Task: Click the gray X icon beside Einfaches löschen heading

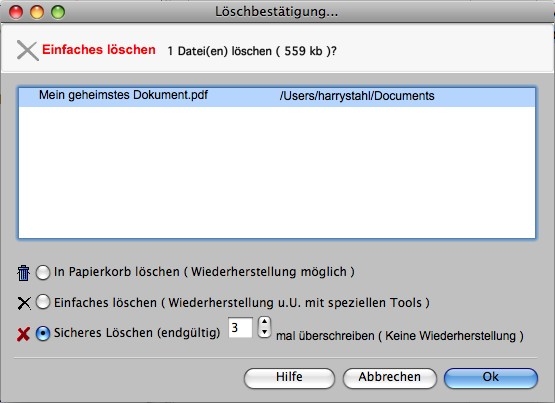Action: [28, 51]
